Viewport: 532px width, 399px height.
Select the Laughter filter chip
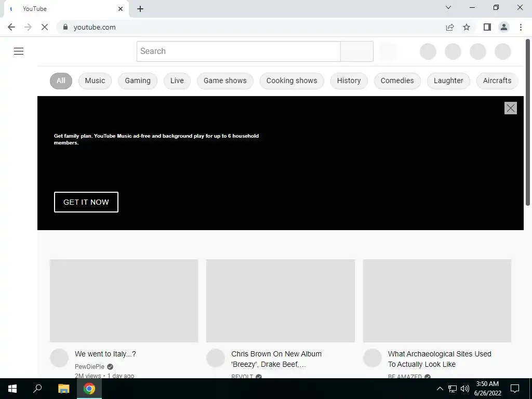point(448,81)
